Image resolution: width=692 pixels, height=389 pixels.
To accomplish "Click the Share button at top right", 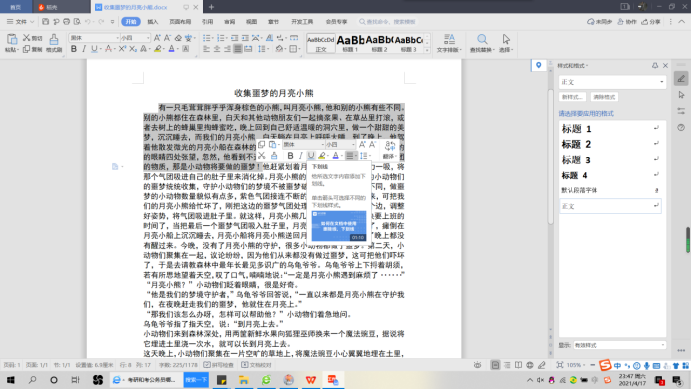I will coord(651,22).
